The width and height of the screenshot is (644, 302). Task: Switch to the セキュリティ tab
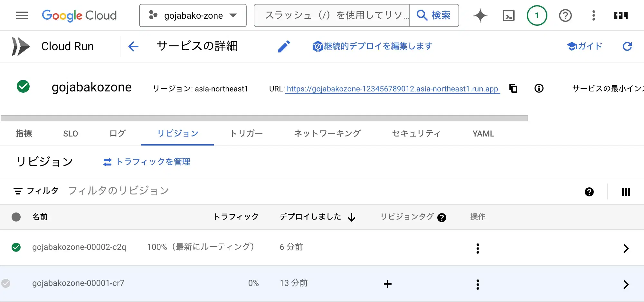(x=416, y=134)
